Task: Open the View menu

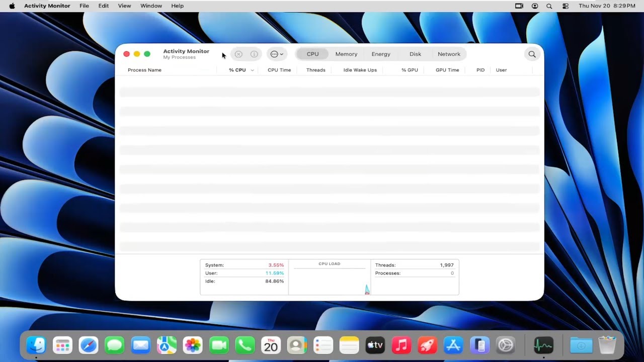Action: click(x=124, y=6)
